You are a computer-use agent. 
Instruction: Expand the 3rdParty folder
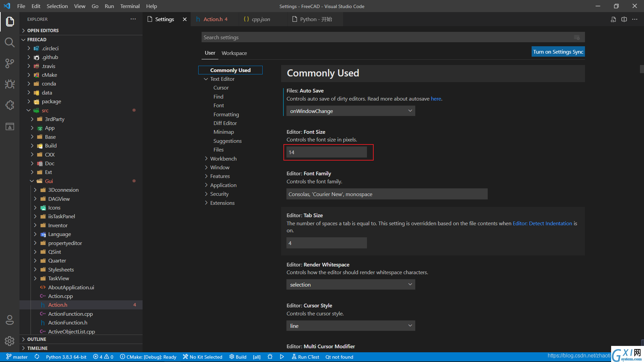[x=55, y=119]
